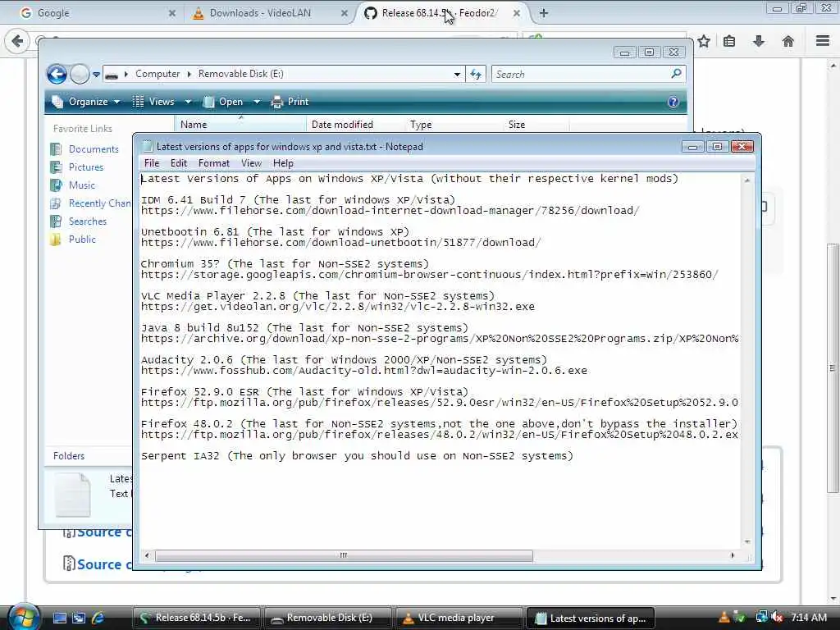Image resolution: width=840 pixels, height=630 pixels.
Task: Switch to VLC media player taskbar button
Action: [459, 619]
